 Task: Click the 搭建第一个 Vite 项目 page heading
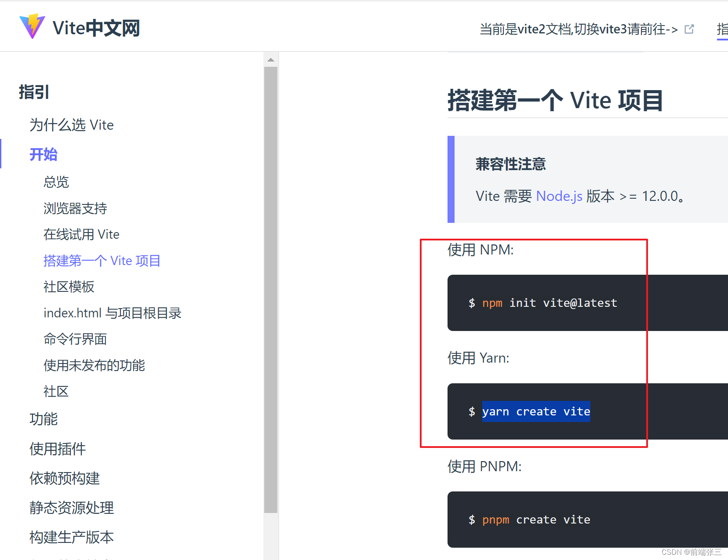pyautogui.click(x=555, y=100)
